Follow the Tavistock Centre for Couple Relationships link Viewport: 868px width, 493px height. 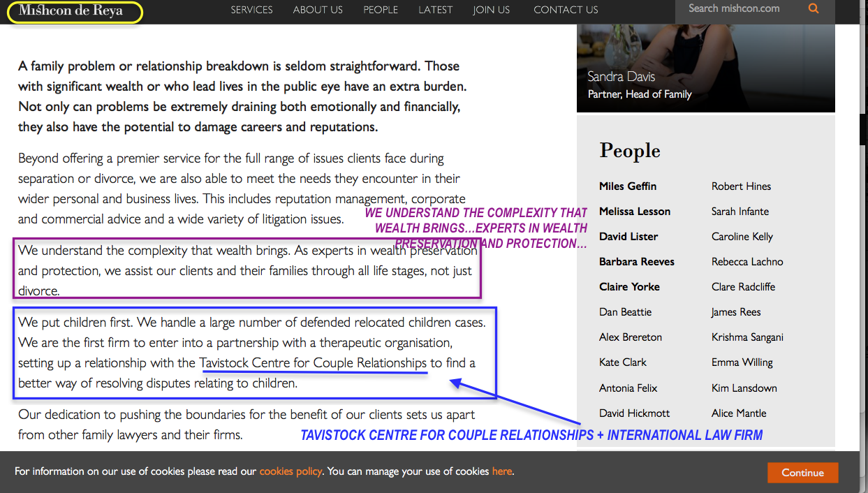[313, 363]
